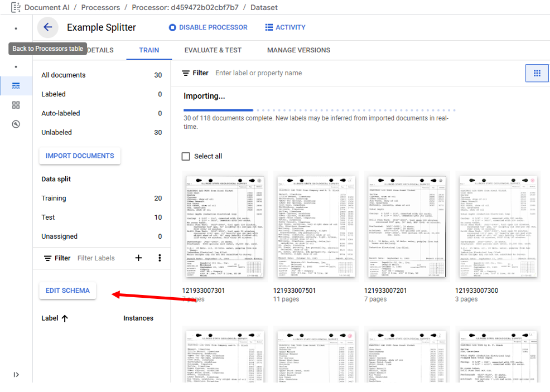Click the Document AI logo icon
Viewport: 550px width, 392px height.
point(16,7)
